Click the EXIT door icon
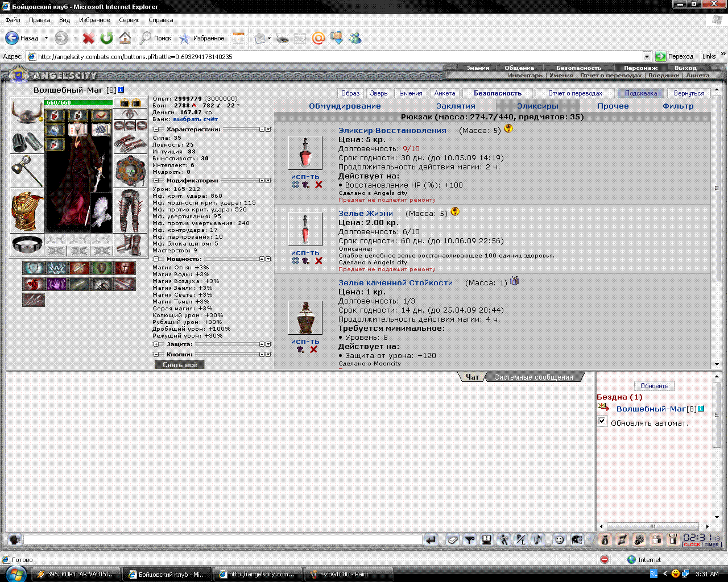This screenshot has height=582, width=728. (673, 539)
